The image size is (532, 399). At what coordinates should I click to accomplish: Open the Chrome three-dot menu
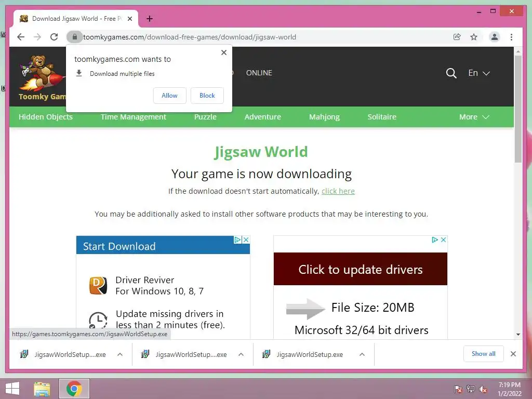pos(511,37)
